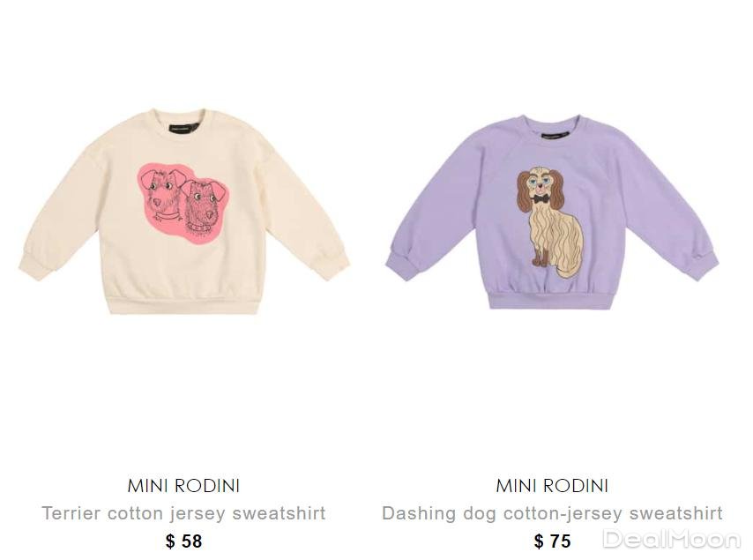The image size is (753, 560).
Task: Click the ribbed hem of the purple sweatshirt
Action: click(x=552, y=298)
